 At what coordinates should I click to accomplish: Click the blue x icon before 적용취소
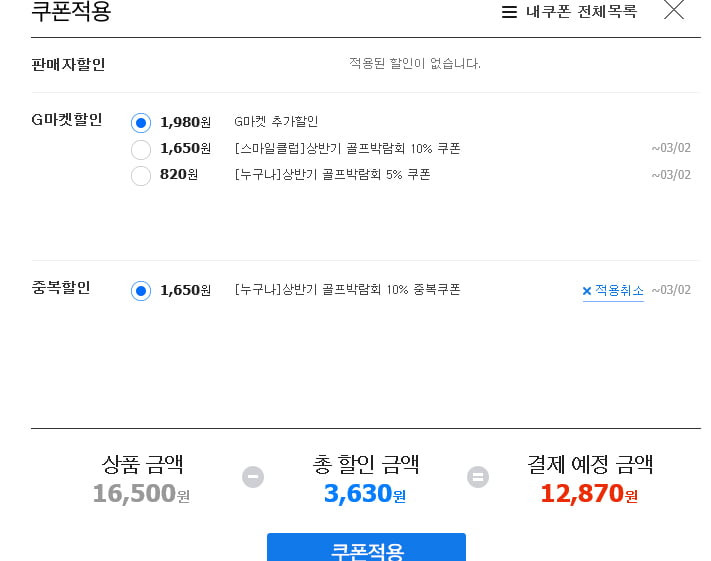click(x=587, y=291)
